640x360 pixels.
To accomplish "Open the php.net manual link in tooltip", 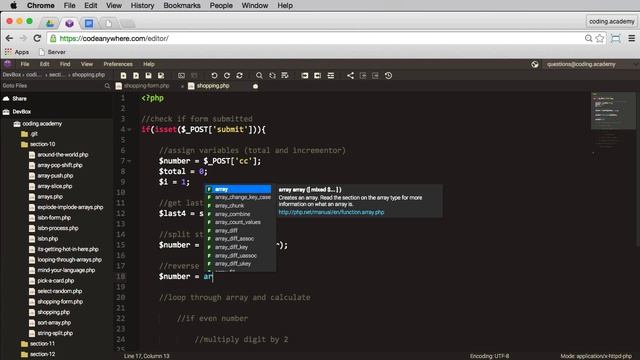I will (x=331, y=212).
